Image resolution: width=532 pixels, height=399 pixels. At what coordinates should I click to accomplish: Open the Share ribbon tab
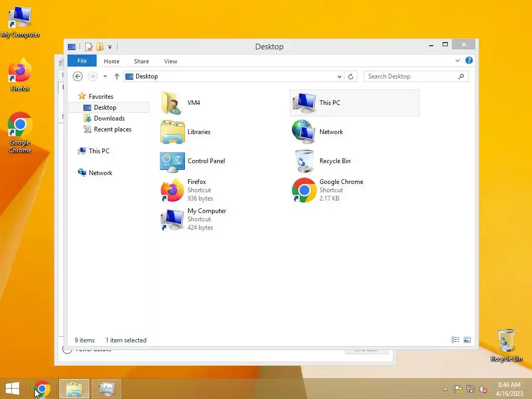click(x=141, y=61)
